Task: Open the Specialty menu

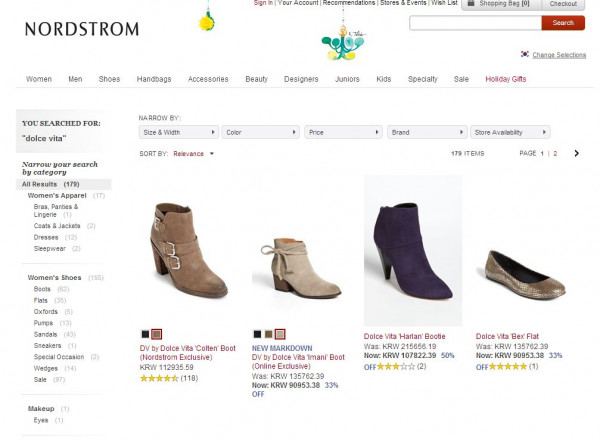Action: pos(422,79)
